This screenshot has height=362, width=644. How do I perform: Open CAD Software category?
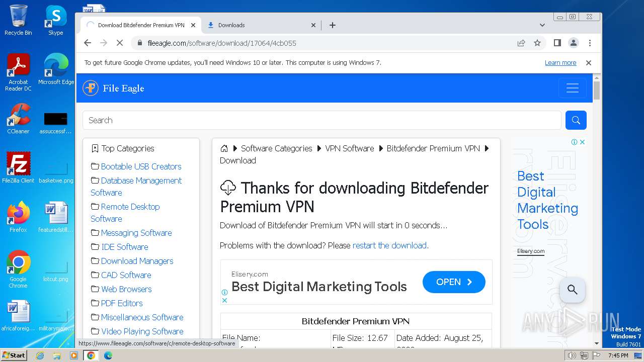(126, 275)
